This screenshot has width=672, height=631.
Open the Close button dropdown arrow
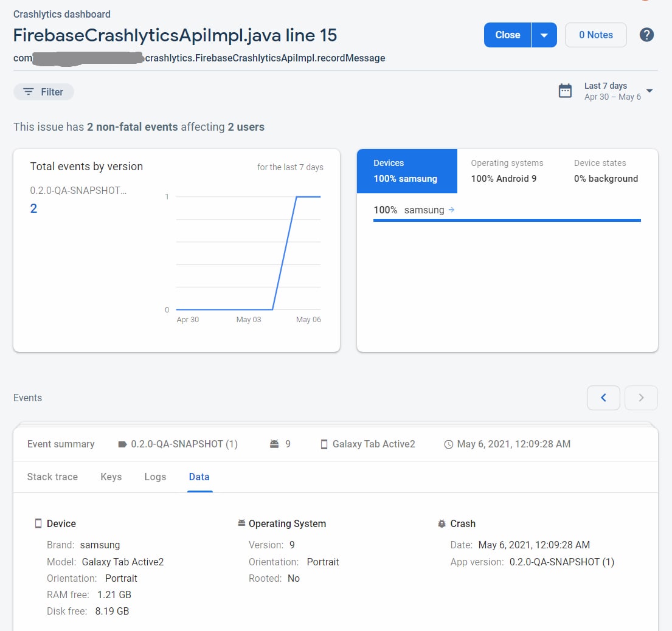(544, 35)
